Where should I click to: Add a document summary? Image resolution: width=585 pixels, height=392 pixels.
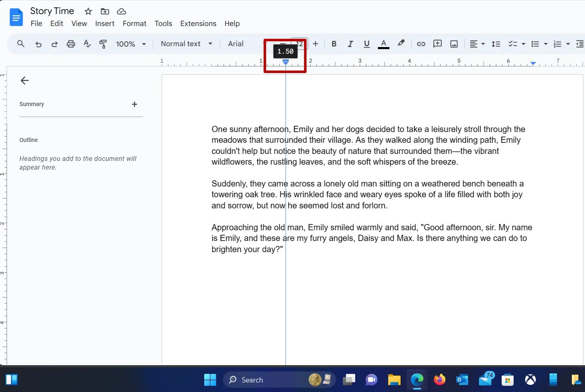click(x=134, y=104)
